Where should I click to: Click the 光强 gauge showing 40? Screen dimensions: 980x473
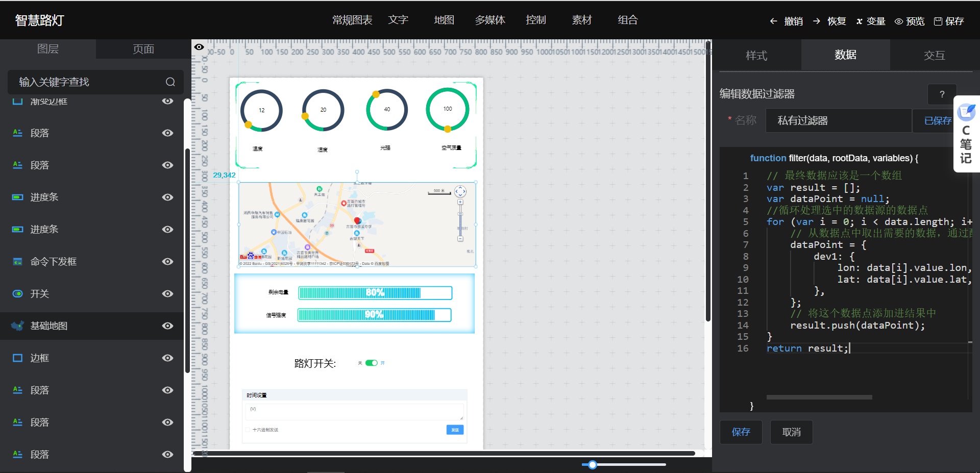(x=387, y=109)
